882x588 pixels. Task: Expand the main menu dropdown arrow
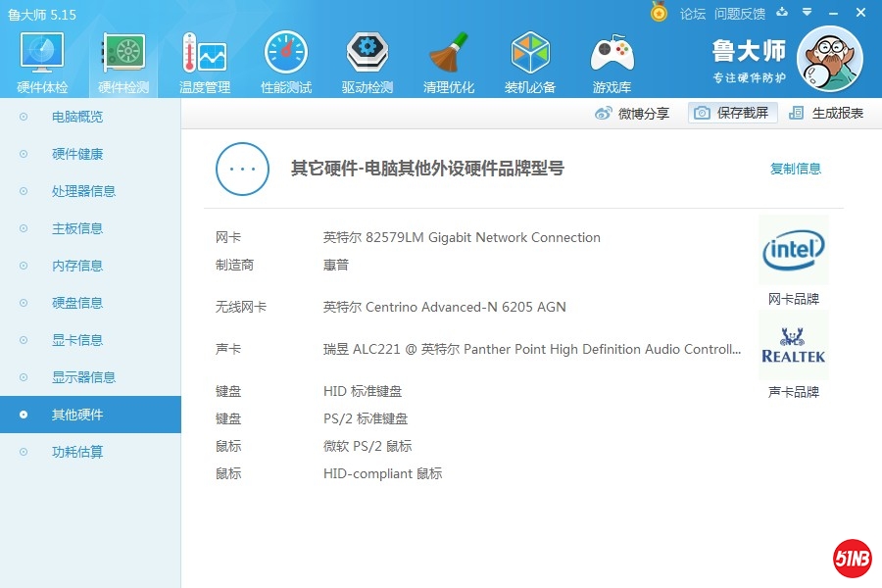pyautogui.click(x=807, y=13)
